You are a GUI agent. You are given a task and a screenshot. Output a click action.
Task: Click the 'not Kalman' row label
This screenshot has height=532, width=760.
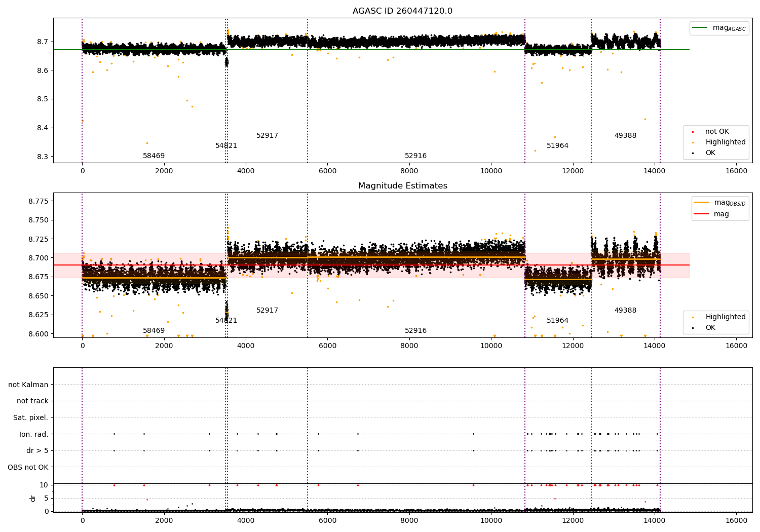click(28, 385)
